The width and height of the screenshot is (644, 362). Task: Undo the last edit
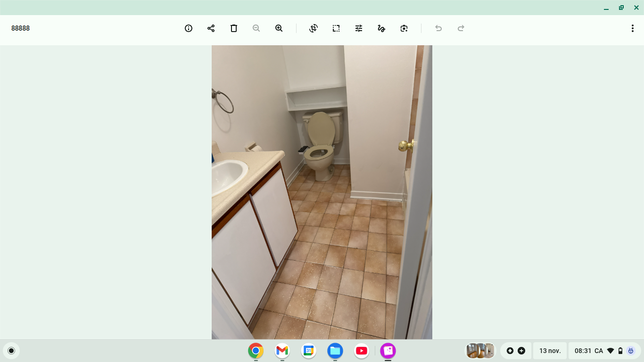[438, 28]
